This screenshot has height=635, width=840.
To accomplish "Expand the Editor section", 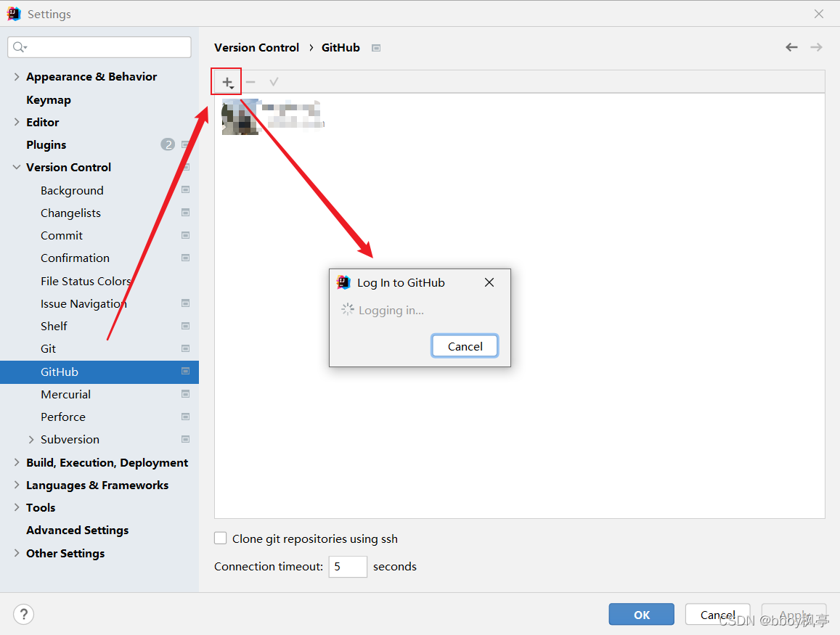I will click(x=17, y=122).
